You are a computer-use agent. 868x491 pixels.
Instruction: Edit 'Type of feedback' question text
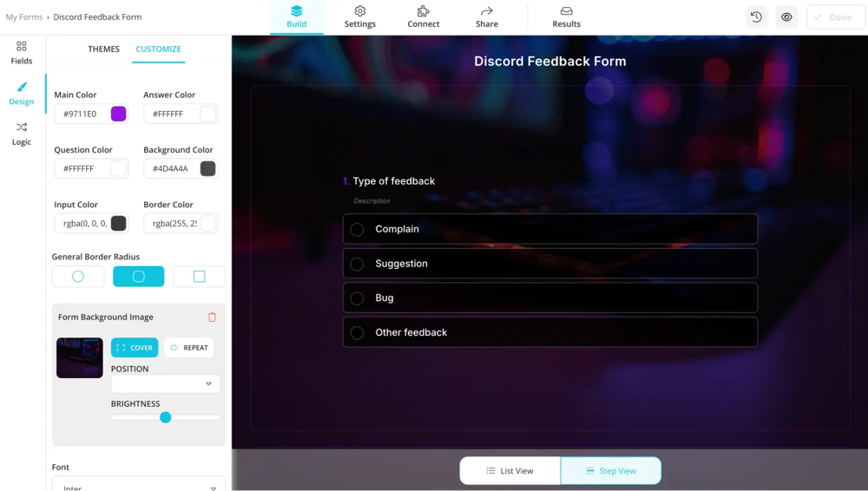coord(393,181)
